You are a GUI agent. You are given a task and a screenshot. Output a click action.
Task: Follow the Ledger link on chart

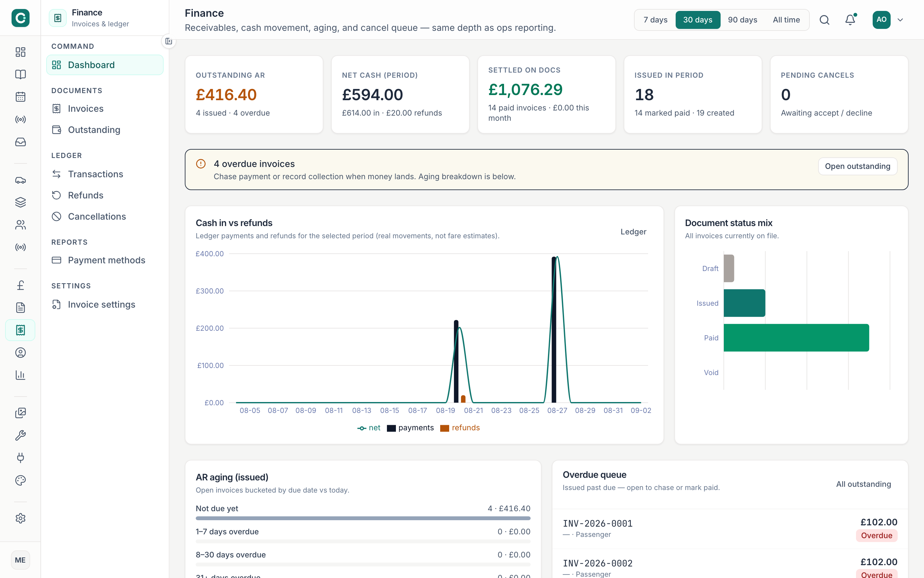[633, 232]
